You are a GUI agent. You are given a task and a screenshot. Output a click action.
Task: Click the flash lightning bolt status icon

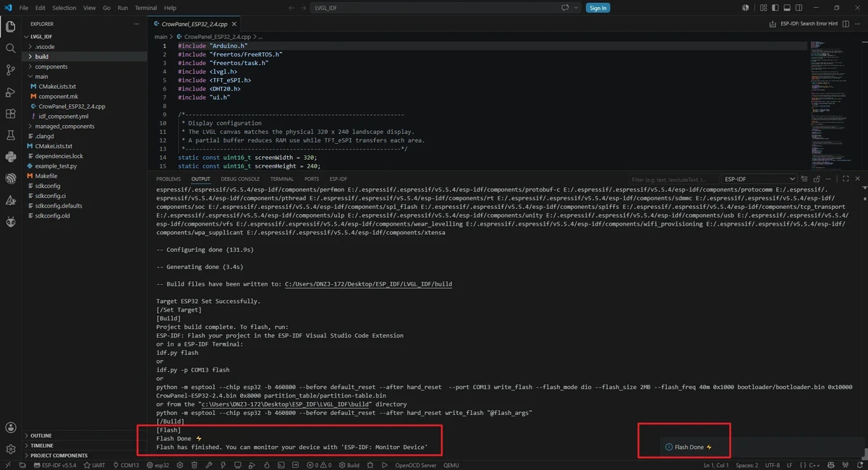point(223,465)
